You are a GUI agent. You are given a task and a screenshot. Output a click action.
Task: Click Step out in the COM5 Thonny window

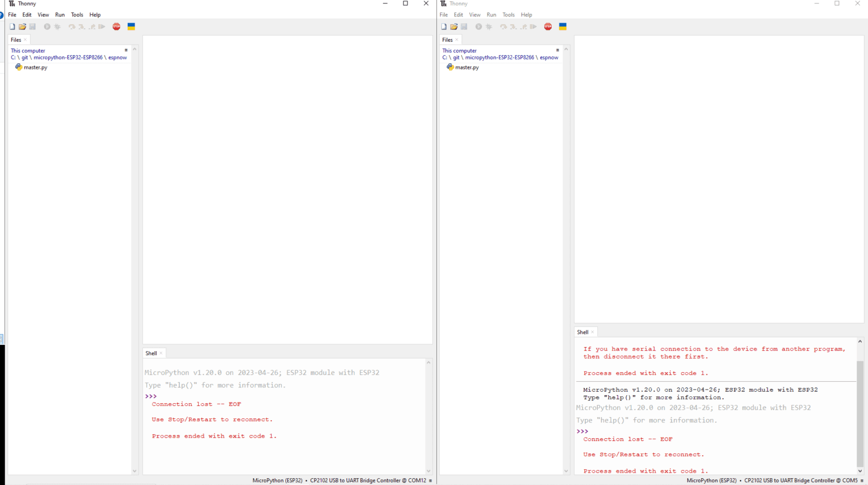[x=523, y=27]
